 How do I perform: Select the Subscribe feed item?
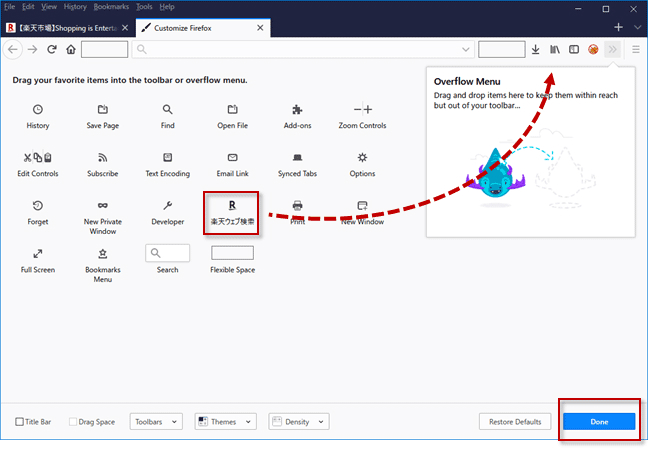click(102, 165)
